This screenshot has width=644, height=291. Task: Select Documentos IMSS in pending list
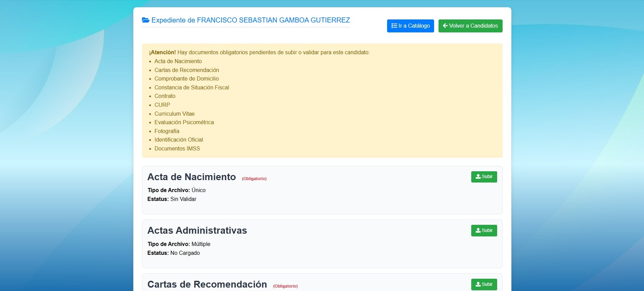(177, 149)
